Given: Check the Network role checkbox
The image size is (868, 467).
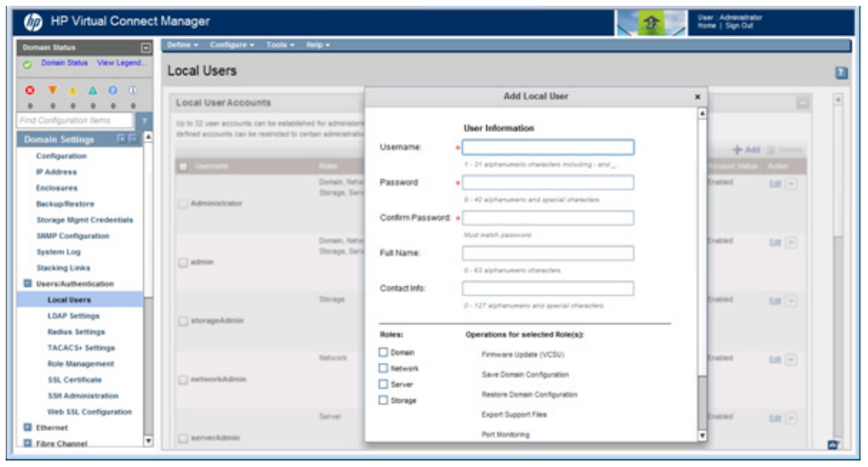Looking at the screenshot, I should click(383, 368).
